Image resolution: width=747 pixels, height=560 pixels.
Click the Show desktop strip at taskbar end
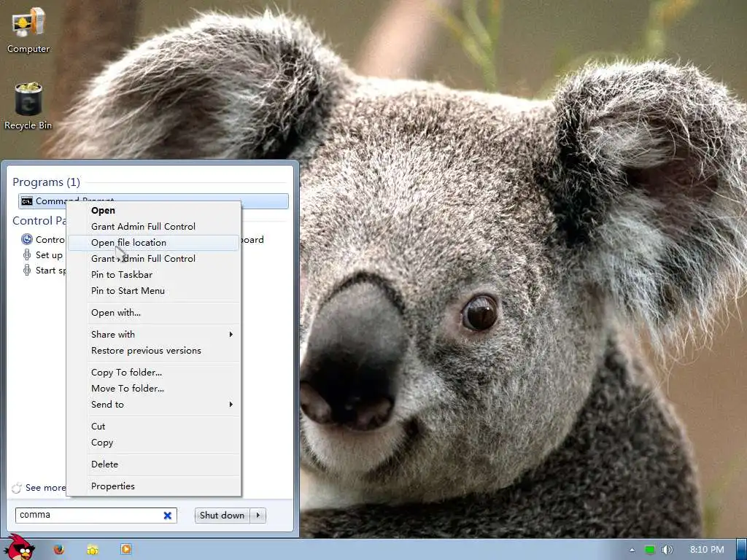click(x=741, y=549)
